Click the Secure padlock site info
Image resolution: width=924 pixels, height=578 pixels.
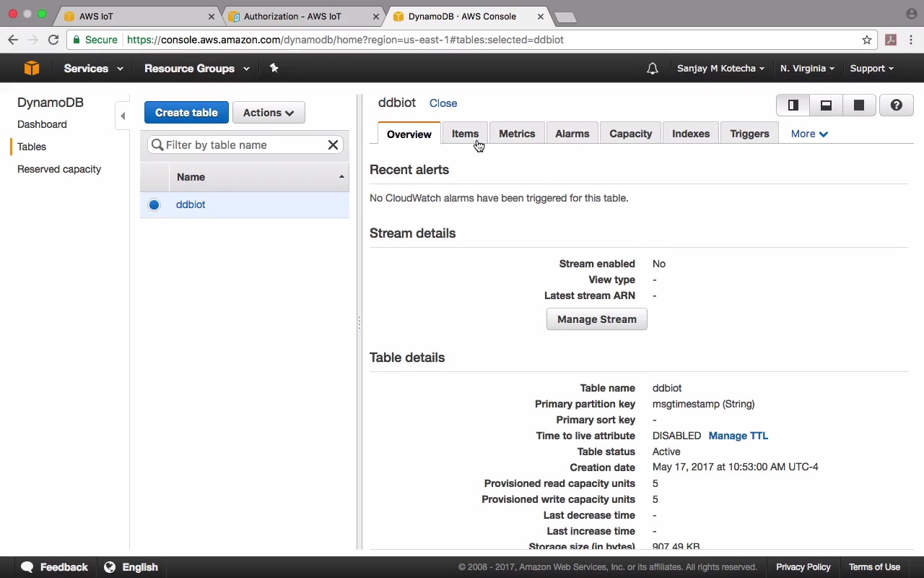(95, 40)
